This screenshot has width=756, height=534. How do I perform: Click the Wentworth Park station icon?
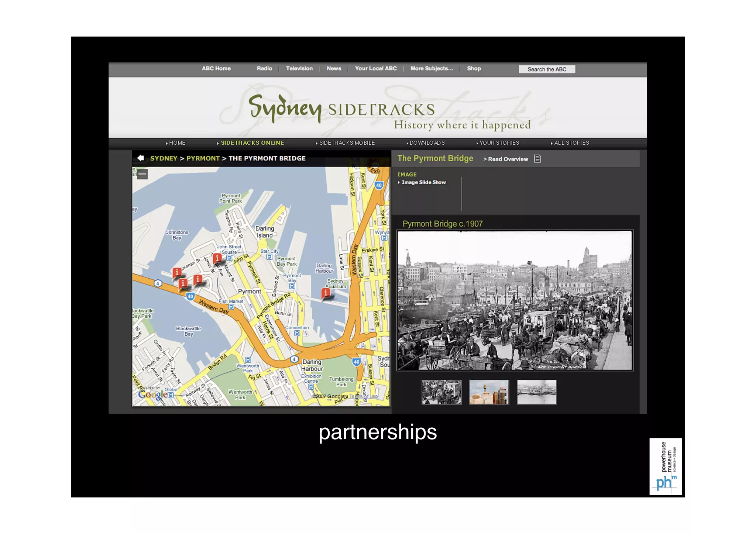(x=248, y=360)
